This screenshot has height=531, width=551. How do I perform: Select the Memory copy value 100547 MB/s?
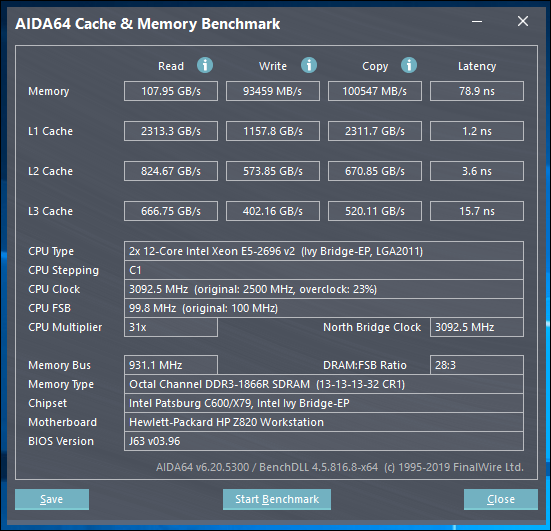pyautogui.click(x=375, y=91)
